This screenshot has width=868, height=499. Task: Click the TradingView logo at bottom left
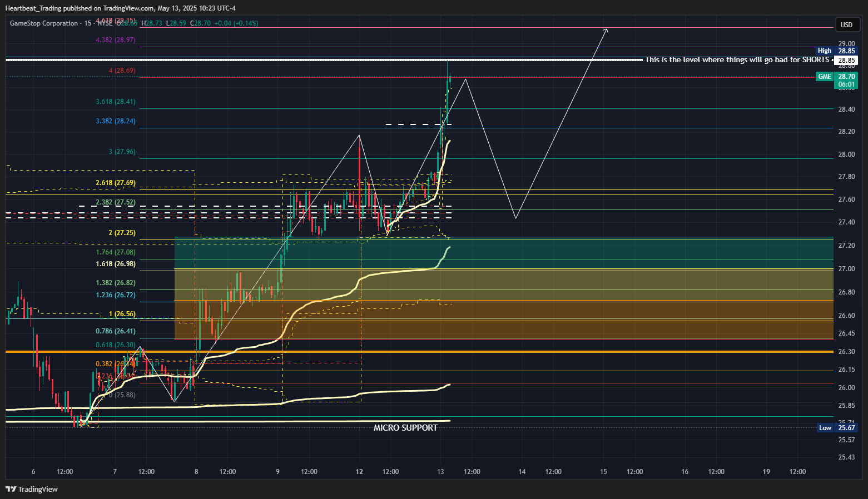pos(32,489)
